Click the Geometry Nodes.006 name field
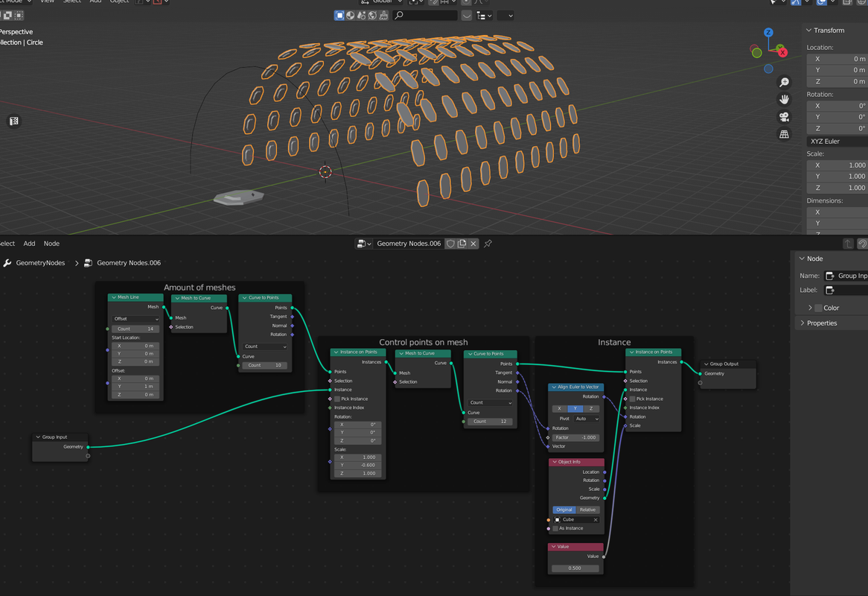This screenshot has height=596, width=868. [x=409, y=244]
